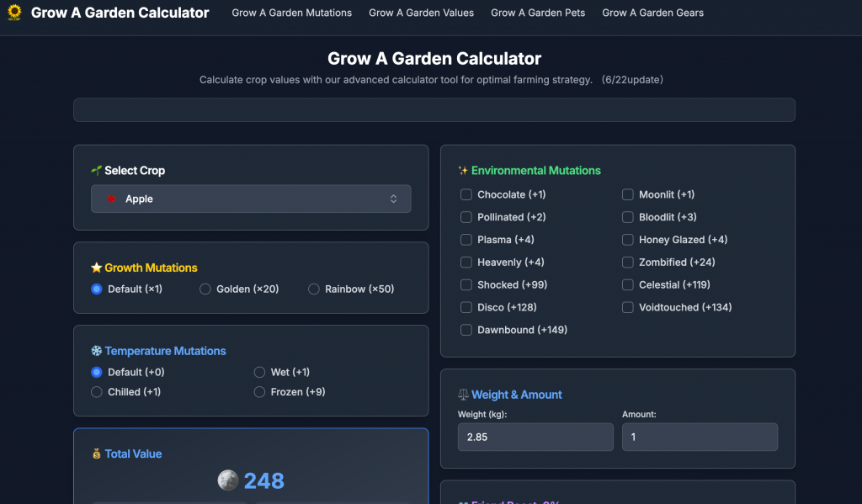This screenshot has width=862, height=504.
Task: Open the Select Crop dropdown showing Apple
Action: [251, 199]
